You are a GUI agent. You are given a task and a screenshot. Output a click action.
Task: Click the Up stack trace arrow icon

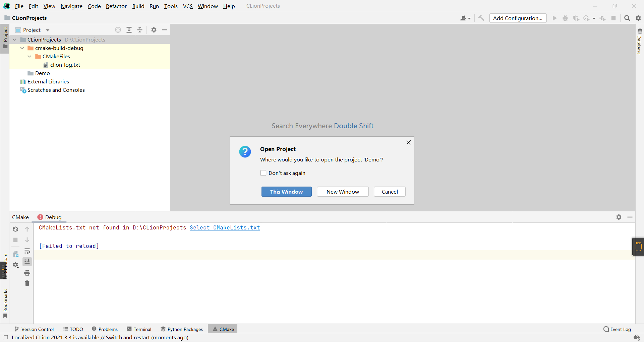click(x=27, y=229)
